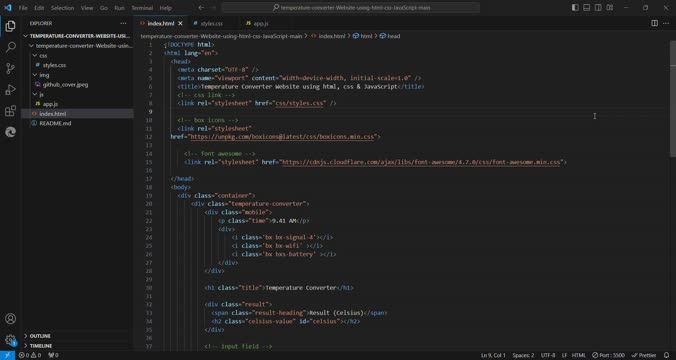Open the Extensions view
The height and width of the screenshot is (360, 676).
click(x=10, y=111)
